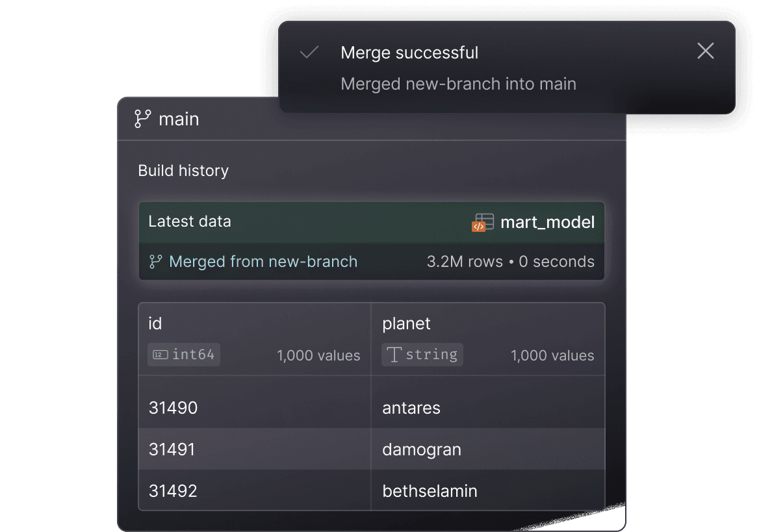Click the int64 type icon
This screenshot has width=759, height=532.
(160, 355)
